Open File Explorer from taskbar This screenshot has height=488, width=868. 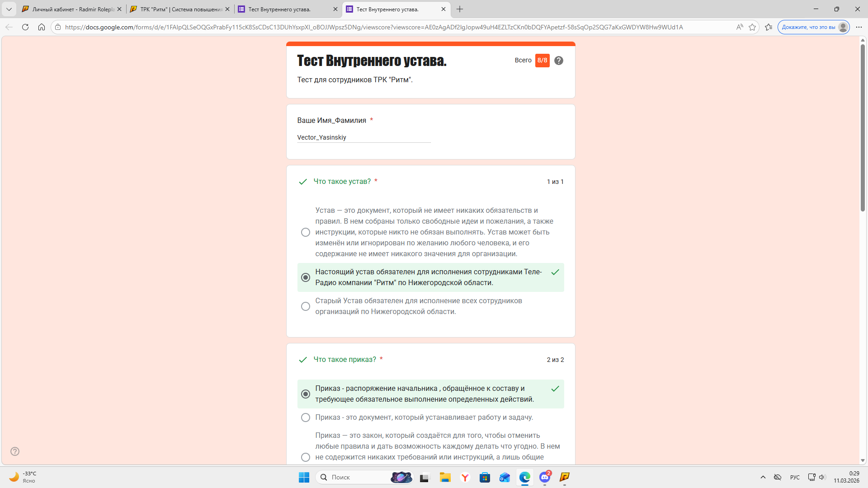pos(445,477)
